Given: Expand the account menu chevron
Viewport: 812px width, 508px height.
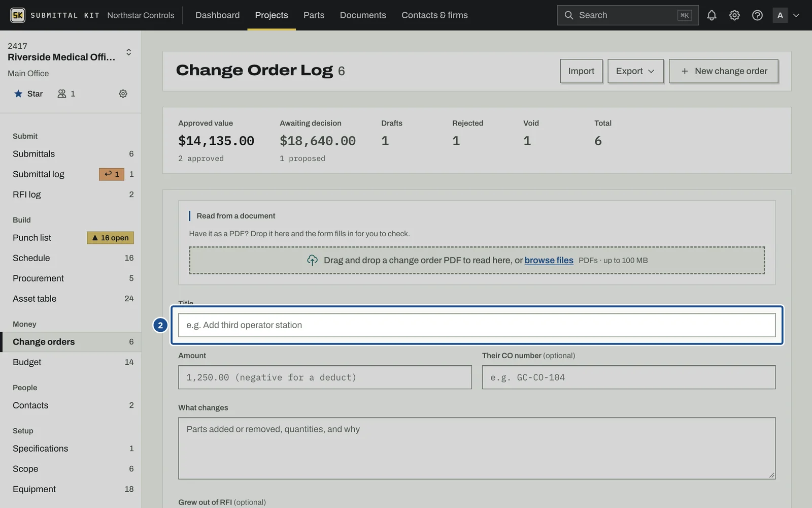Looking at the screenshot, I should tap(796, 15).
